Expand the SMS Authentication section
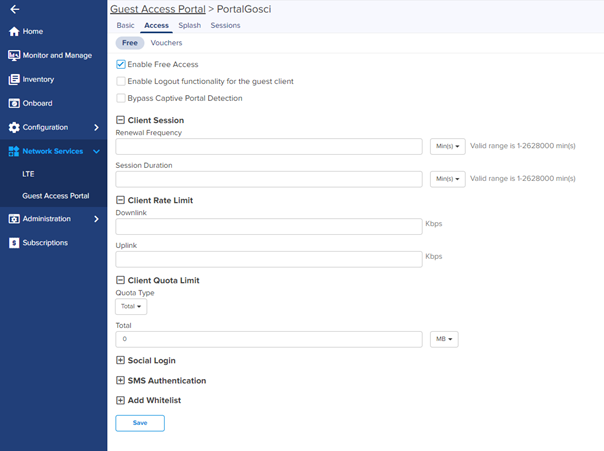This screenshot has width=604, height=451. click(120, 381)
